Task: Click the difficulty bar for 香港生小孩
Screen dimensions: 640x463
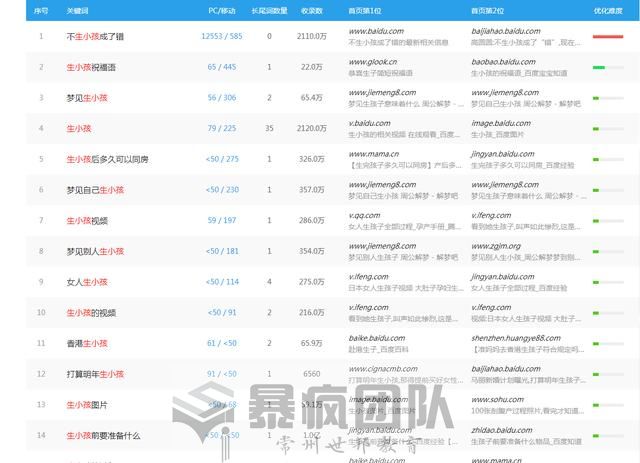Action: (x=608, y=343)
